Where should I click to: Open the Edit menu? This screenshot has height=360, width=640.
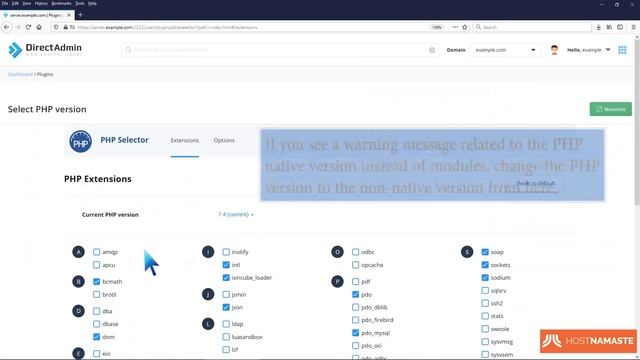pyautogui.click(x=15, y=3)
